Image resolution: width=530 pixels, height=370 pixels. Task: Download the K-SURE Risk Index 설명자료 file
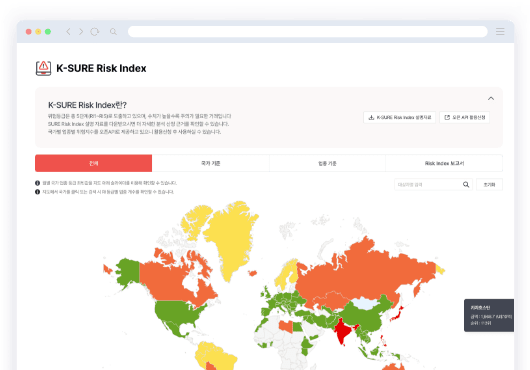coord(399,117)
